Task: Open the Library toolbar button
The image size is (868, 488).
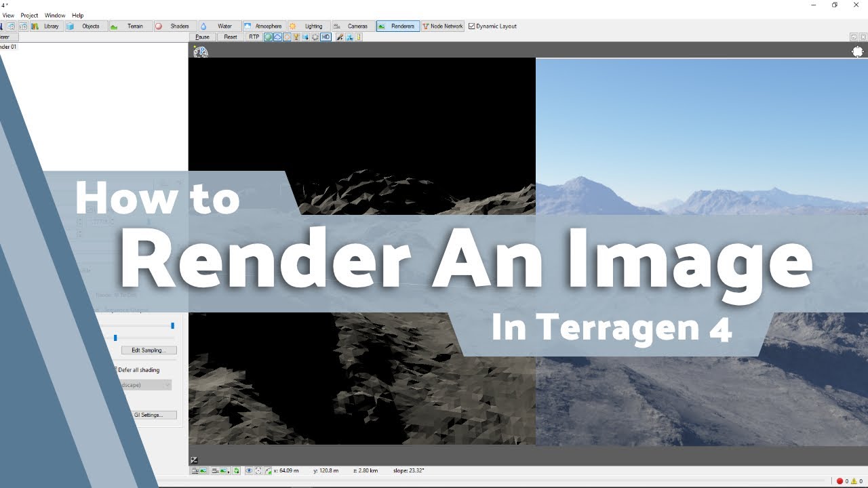Action: 47,26
